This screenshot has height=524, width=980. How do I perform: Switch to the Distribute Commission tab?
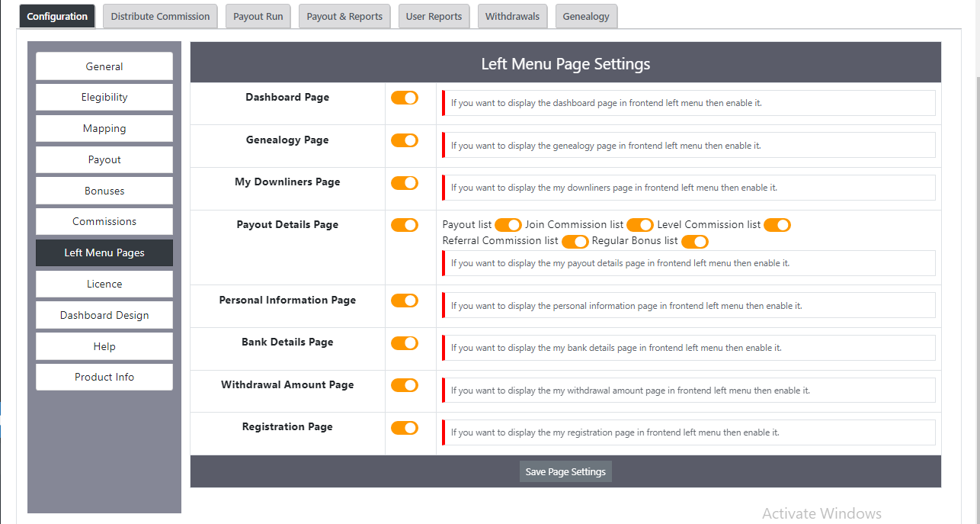coord(159,15)
